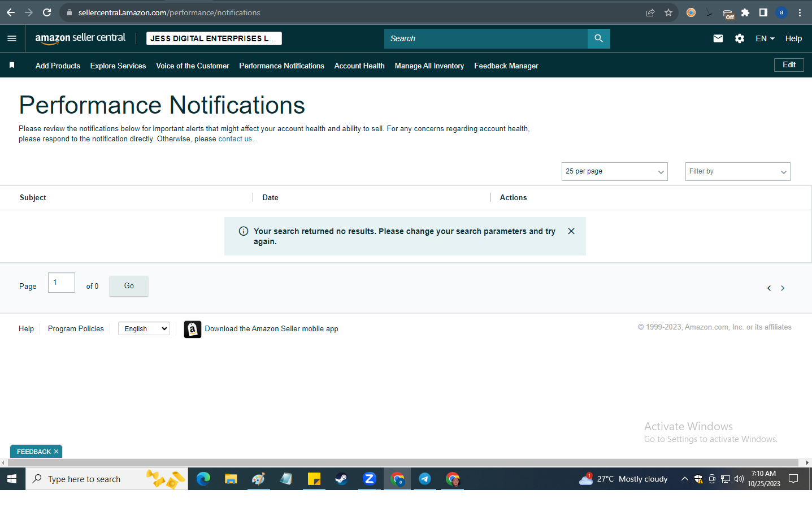The width and height of the screenshot is (812, 511).
Task: Follow the contact us link
Action: click(x=235, y=139)
